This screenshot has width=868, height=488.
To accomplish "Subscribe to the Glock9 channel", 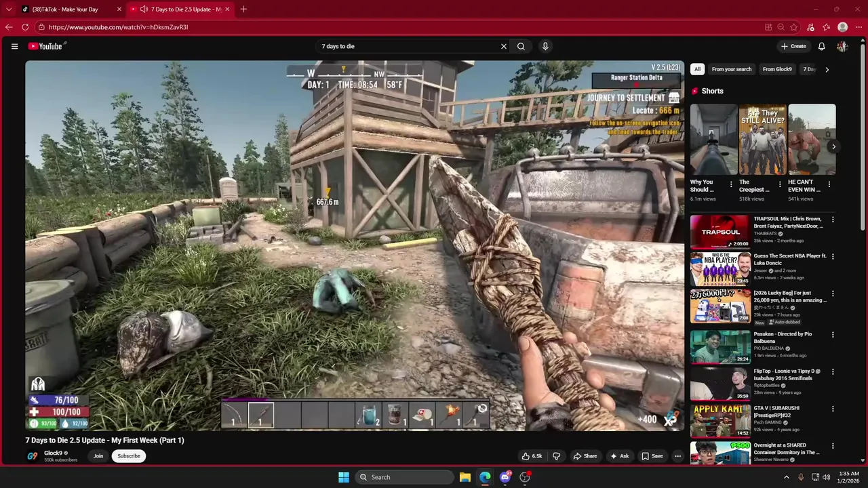I will click(x=129, y=456).
